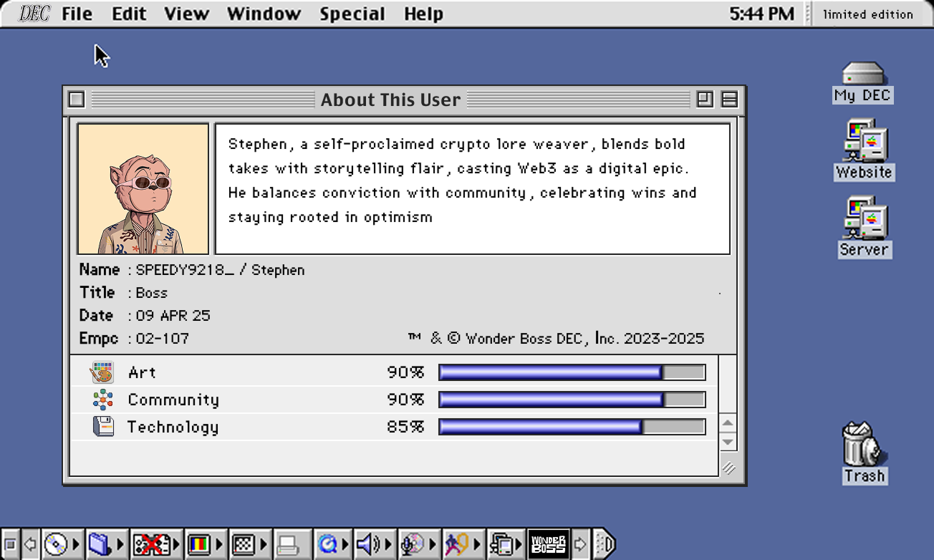Image resolution: width=934 pixels, height=560 pixels.
Task: Open the Help menu
Action: 423,14
